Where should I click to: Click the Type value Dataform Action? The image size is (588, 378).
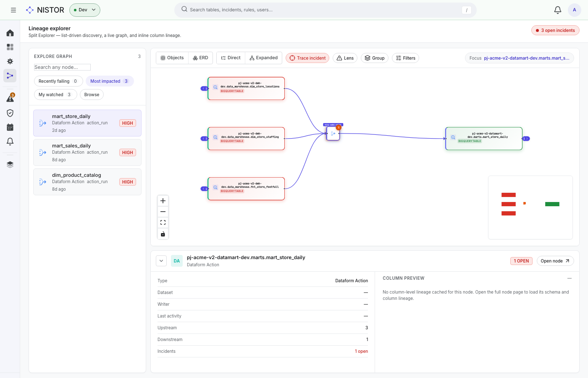352,281
